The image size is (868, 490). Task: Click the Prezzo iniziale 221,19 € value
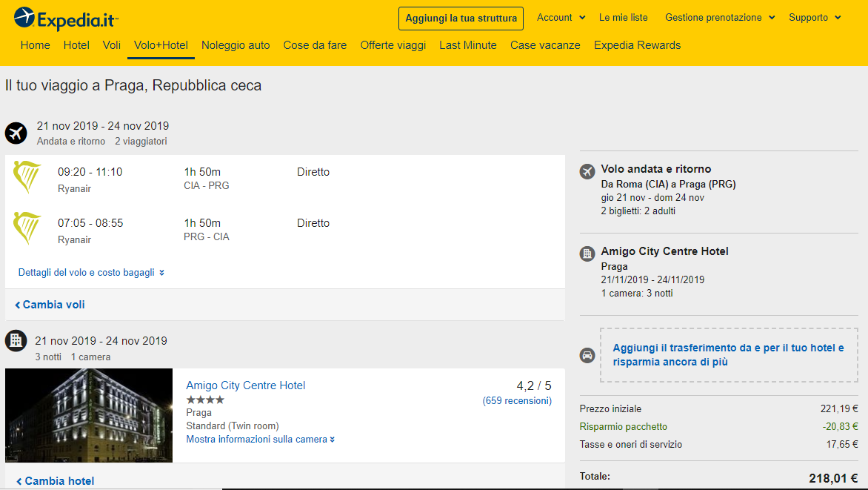click(x=839, y=408)
